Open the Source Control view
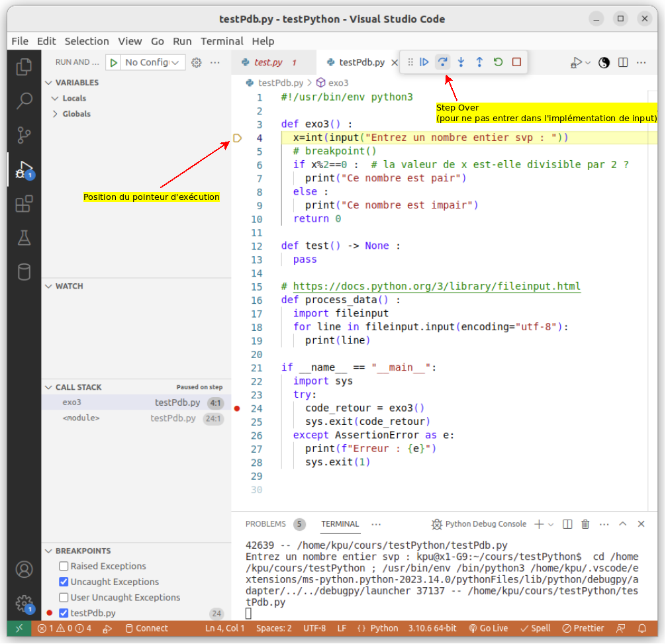The width and height of the screenshot is (666, 644). pyautogui.click(x=24, y=135)
